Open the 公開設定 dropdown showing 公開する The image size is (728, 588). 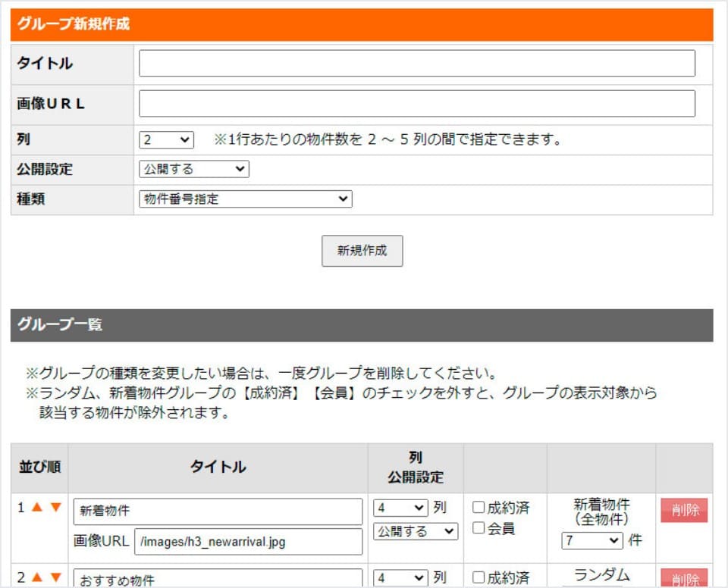coord(193,170)
